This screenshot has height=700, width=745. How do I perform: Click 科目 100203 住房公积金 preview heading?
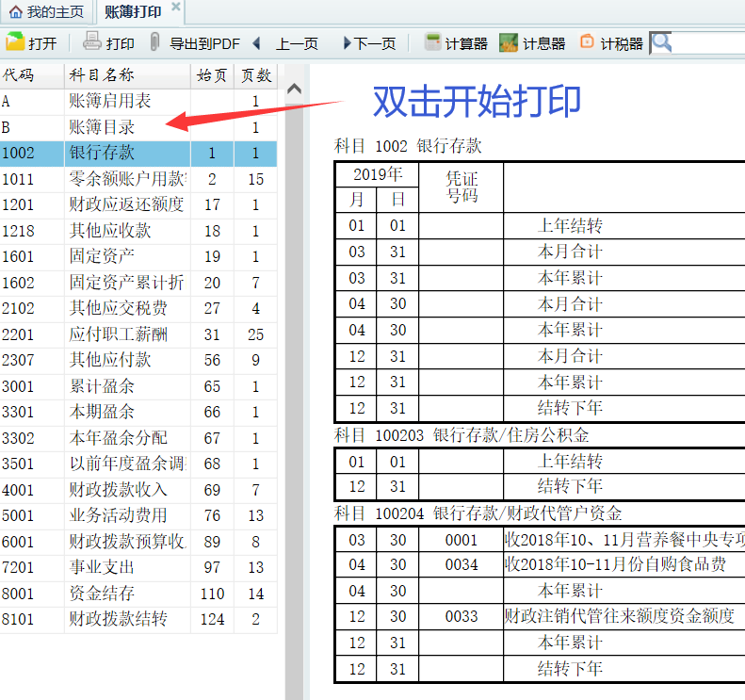click(462, 435)
